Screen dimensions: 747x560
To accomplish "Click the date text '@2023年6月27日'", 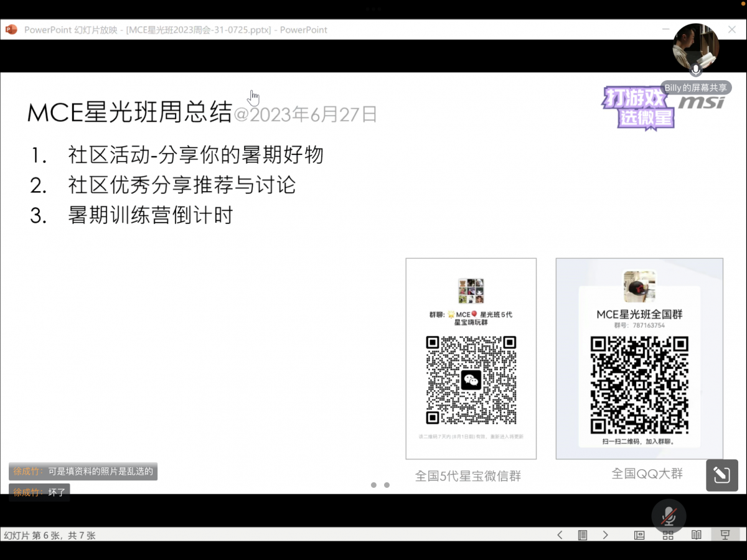I will coord(305,114).
